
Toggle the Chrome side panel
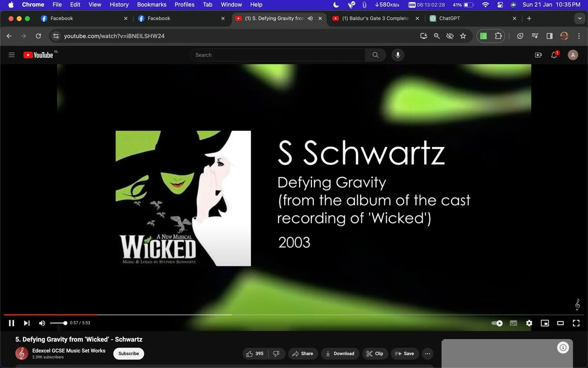549,36
